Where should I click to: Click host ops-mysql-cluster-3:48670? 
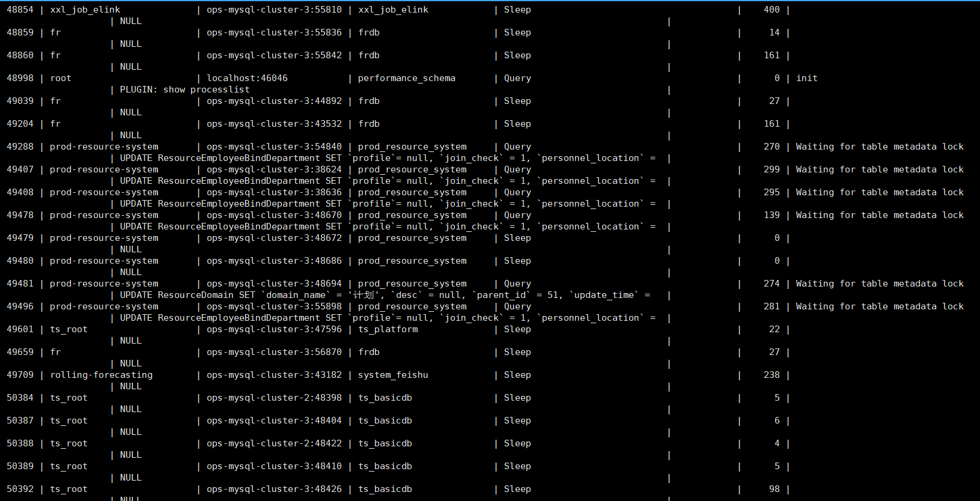click(x=274, y=215)
